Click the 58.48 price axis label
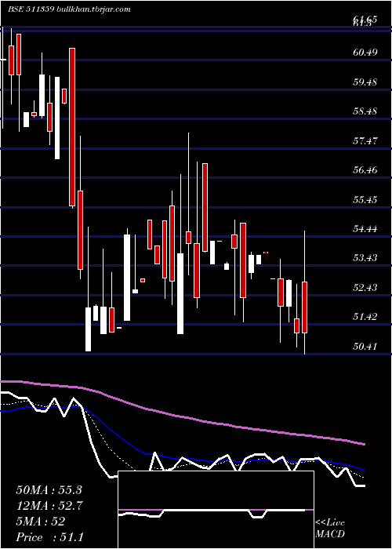 365,111
